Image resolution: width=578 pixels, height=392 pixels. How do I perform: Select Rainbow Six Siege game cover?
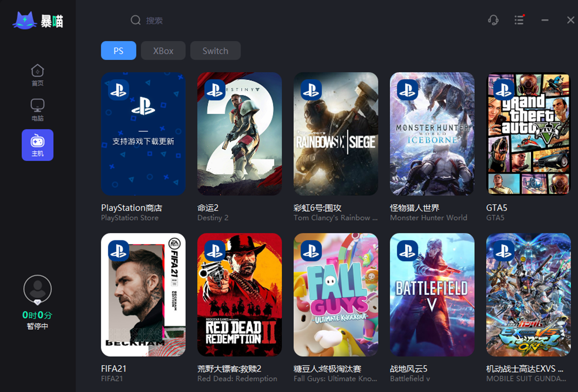coord(336,134)
